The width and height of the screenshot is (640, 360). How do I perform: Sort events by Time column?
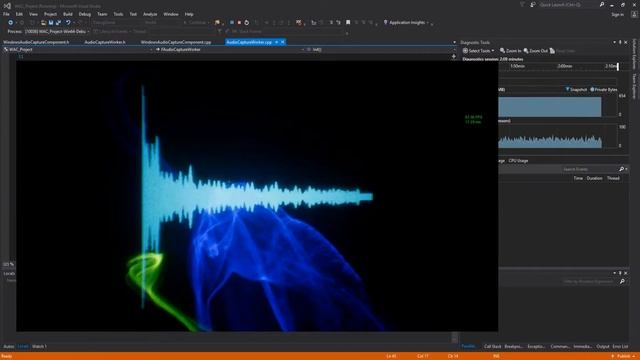pos(578,178)
